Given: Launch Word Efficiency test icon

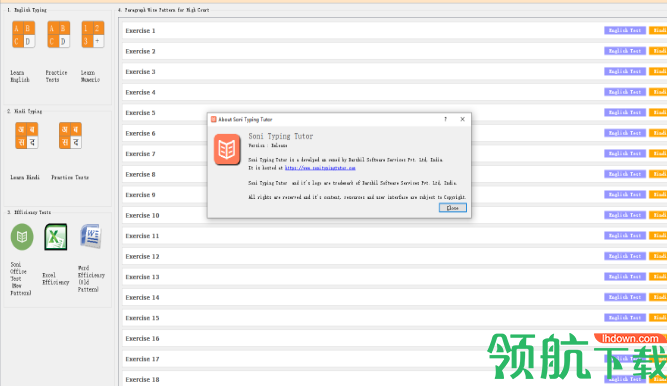Looking at the screenshot, I should pyautogui.click(x=91, y=237).
